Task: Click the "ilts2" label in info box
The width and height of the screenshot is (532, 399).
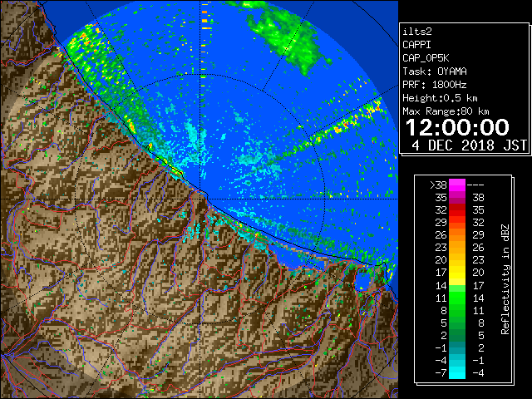Action: click(x=417, y=32)
